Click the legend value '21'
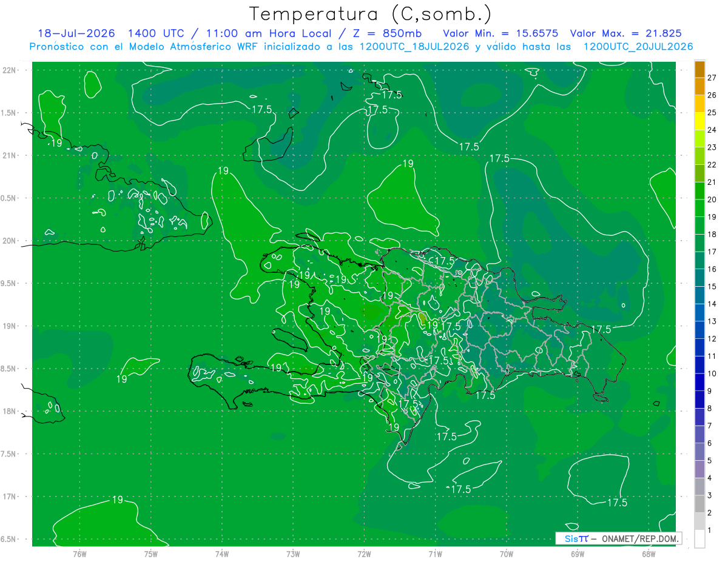Viewport: 728px width, 562px height. (x=712, y=181)
